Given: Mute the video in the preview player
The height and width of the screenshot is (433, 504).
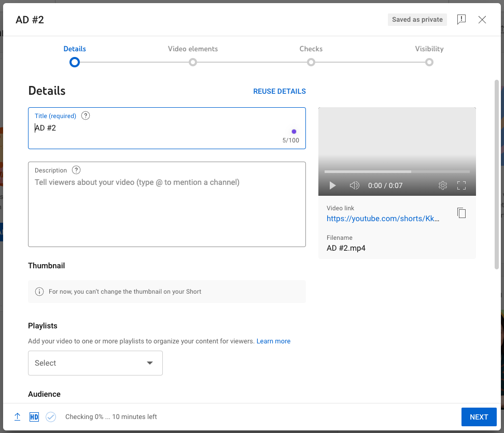Looking at the screenshot, I should (354, 185).
